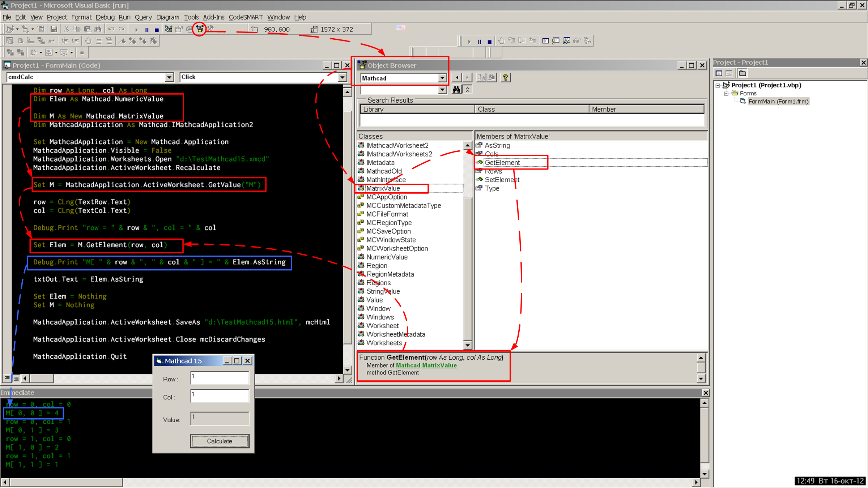
Task: Click the Toolbox hammer-and-wrench toolbar icon
Action: pyautogui.click(x=210, y=29)
